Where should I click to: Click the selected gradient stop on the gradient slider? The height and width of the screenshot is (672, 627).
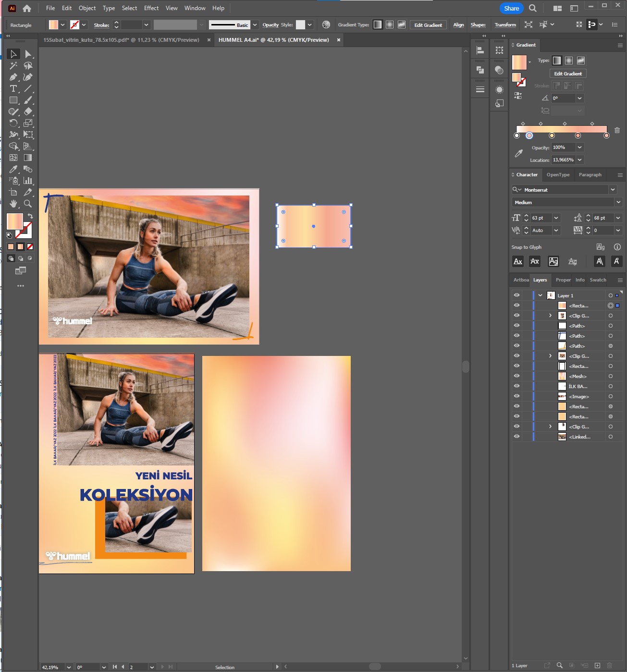tap(529, 135)
